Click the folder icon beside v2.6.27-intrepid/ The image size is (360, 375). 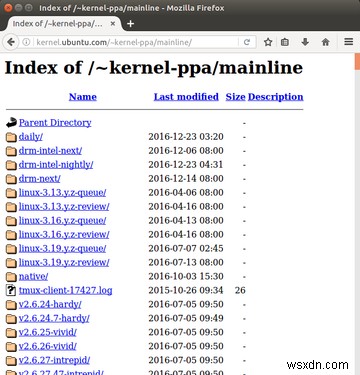coord(11,361)
